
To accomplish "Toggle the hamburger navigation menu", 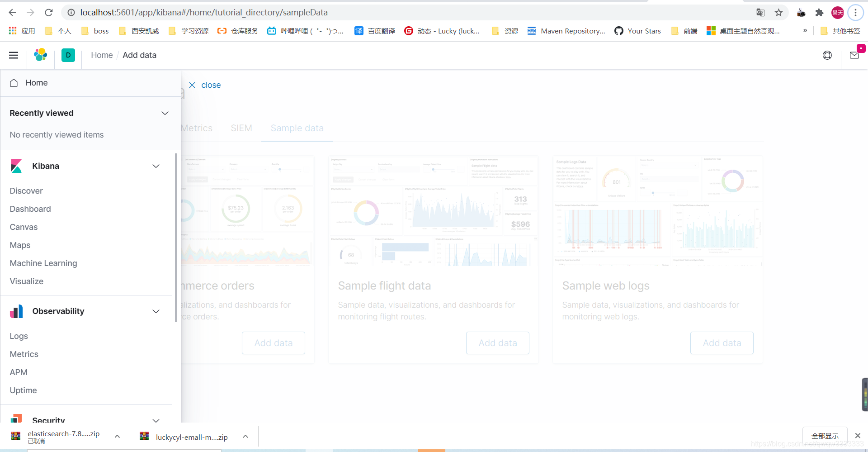I will tap(14, 55).
